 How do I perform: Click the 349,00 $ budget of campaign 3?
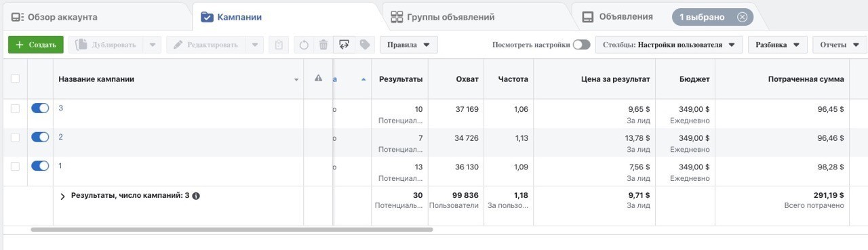click(694, 109)
